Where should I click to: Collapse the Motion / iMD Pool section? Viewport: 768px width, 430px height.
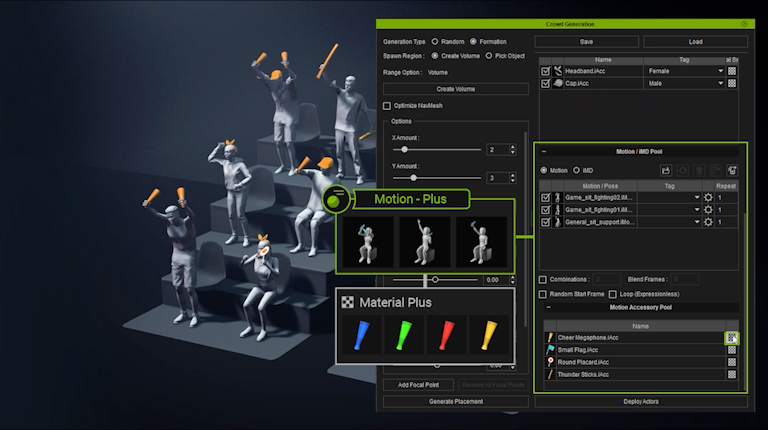(x=544, y=152)
